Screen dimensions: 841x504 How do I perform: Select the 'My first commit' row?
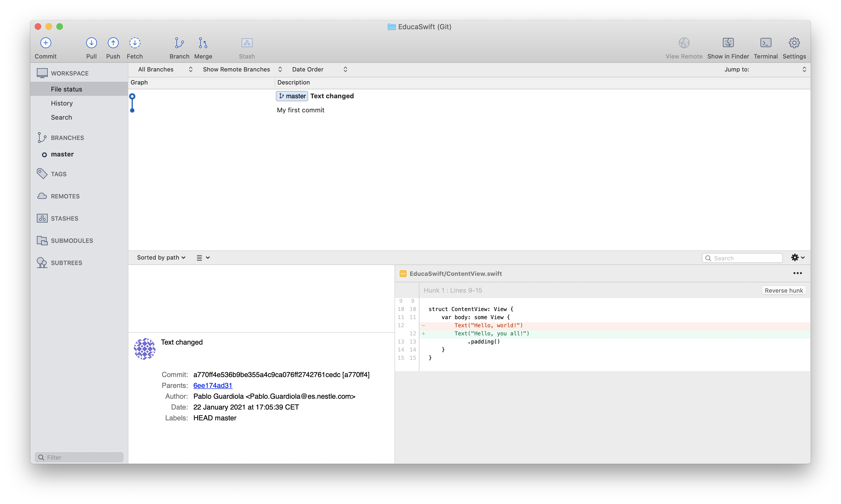point(469,110)
